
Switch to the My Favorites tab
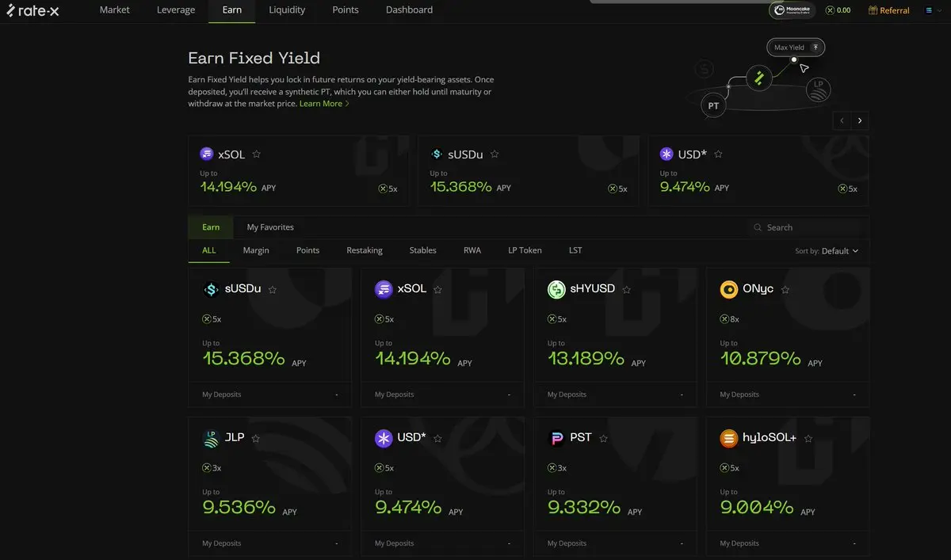[x=270, y=227]
